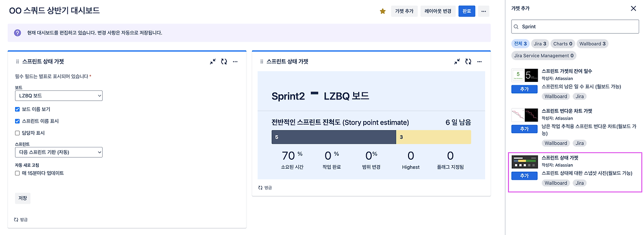Enable the 담당자 표시 checkbox
644x235 pixels.
pos(18,133)
